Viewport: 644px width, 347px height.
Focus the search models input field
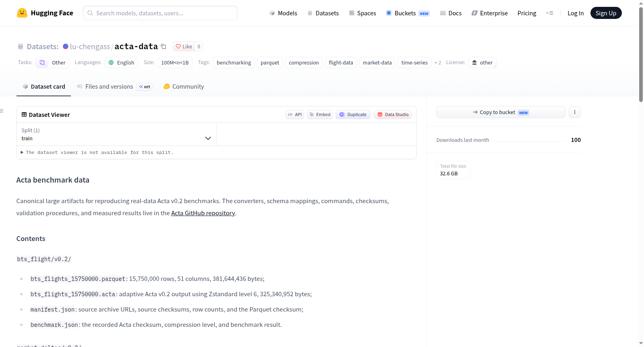click(160, 13)
